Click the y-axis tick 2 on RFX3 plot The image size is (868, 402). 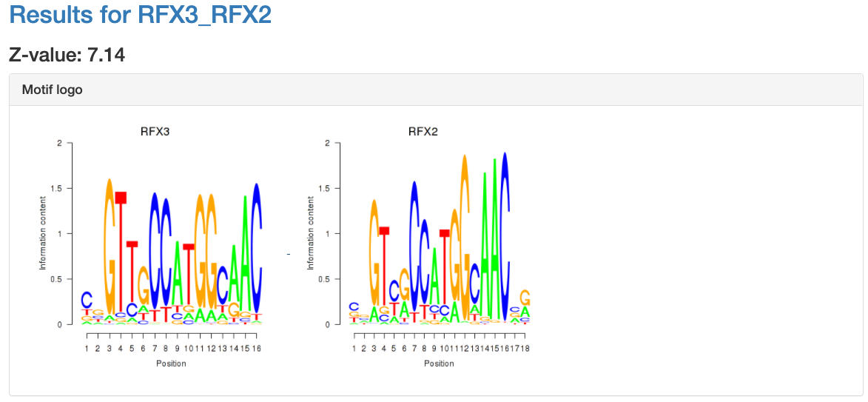coord(60,142)
